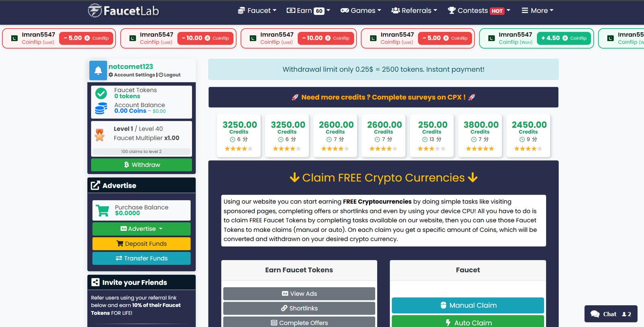Click the yellow Deposit Funds button
Viewport: 644px width, 327px height.
(141, 244)
